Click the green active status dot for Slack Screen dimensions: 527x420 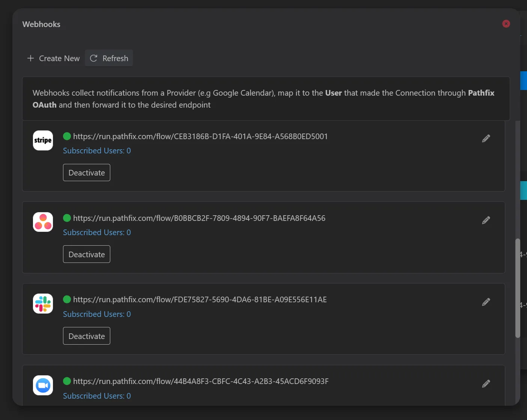click(67, 299)
